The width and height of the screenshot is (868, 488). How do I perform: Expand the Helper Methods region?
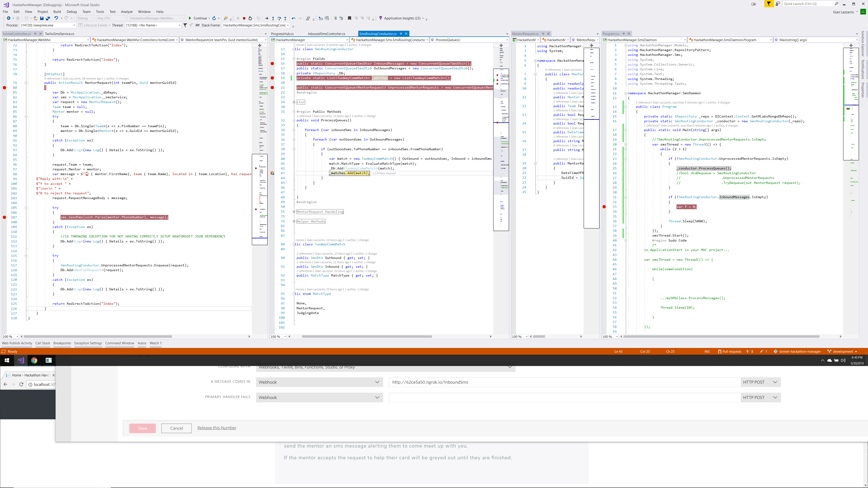(294, 222)
